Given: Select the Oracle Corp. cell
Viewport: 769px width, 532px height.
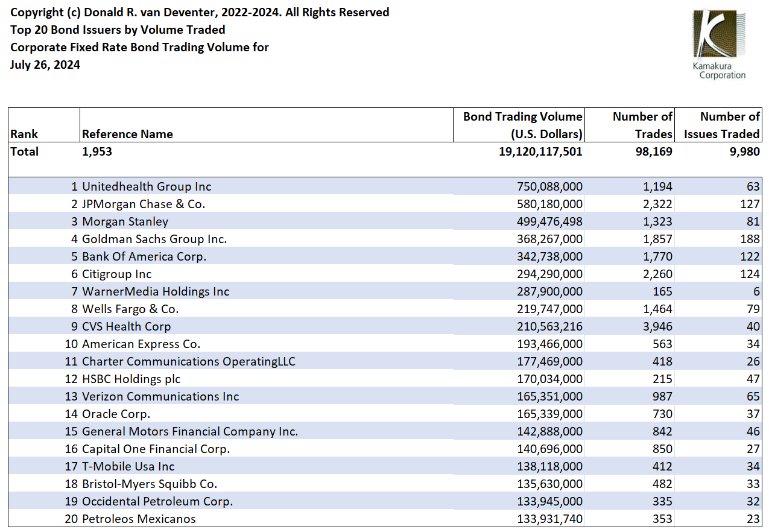Looking at the screenshot, I should pos(116,414).
